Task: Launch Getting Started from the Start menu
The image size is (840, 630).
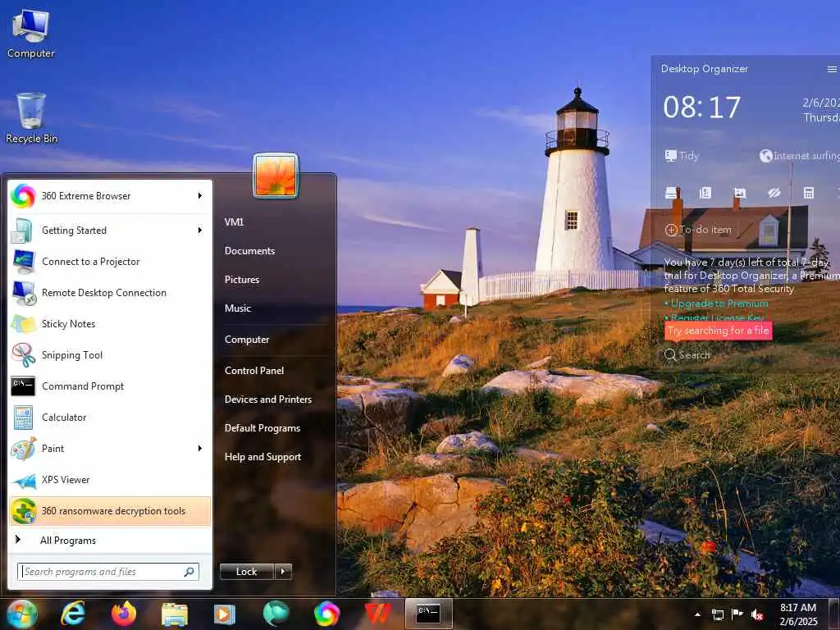Action: 110,231
